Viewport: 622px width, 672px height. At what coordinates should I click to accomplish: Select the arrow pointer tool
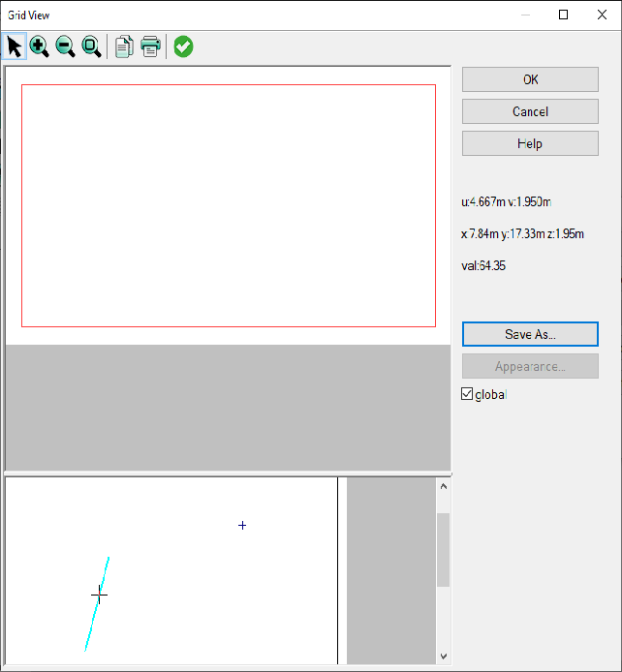[x=15, y=46]
